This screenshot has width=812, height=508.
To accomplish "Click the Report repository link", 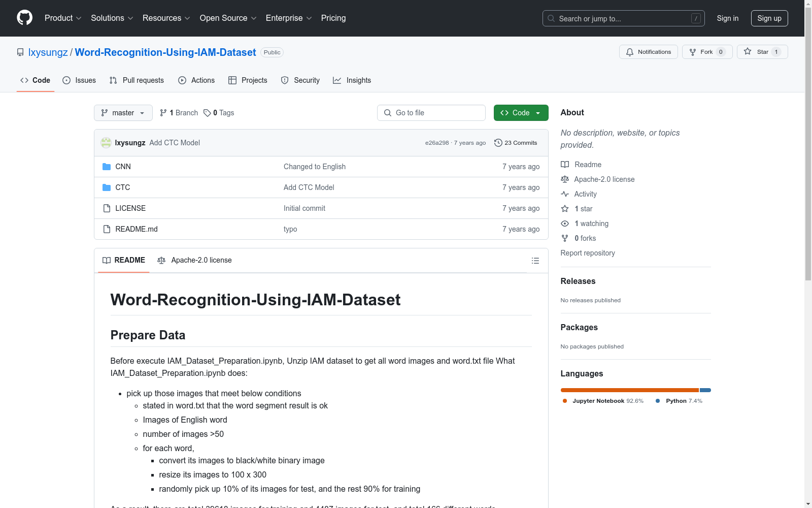I will [x=588, y=253].
